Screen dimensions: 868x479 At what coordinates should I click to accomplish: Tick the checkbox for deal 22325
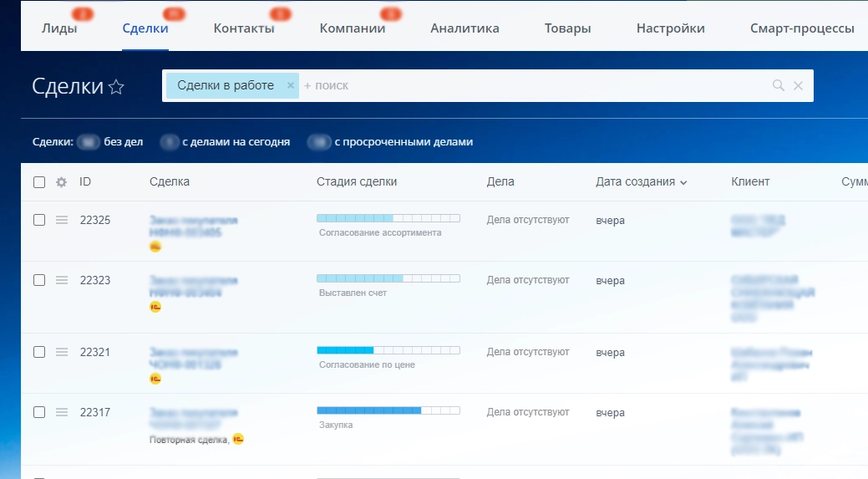pos(39,220)
